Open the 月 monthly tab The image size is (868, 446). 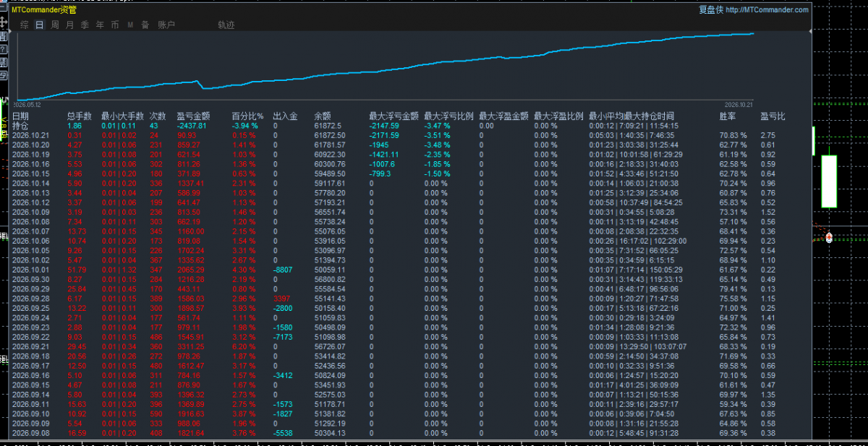click(69, 25)
